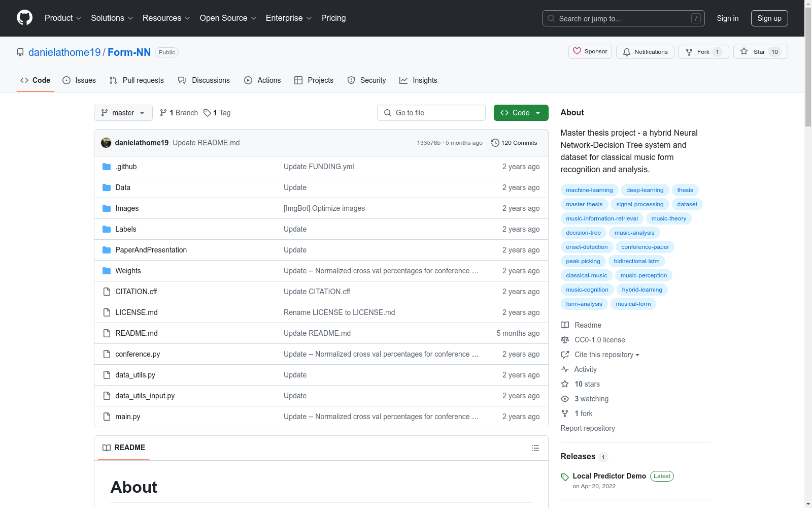Open the Pricing link
Screen dimensions: 812x508
coord(333,18)
